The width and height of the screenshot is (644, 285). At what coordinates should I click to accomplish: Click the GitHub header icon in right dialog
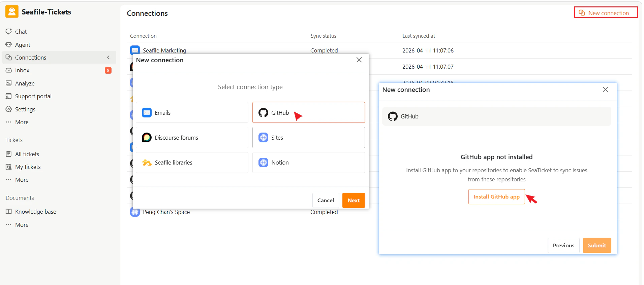point(393,116)
